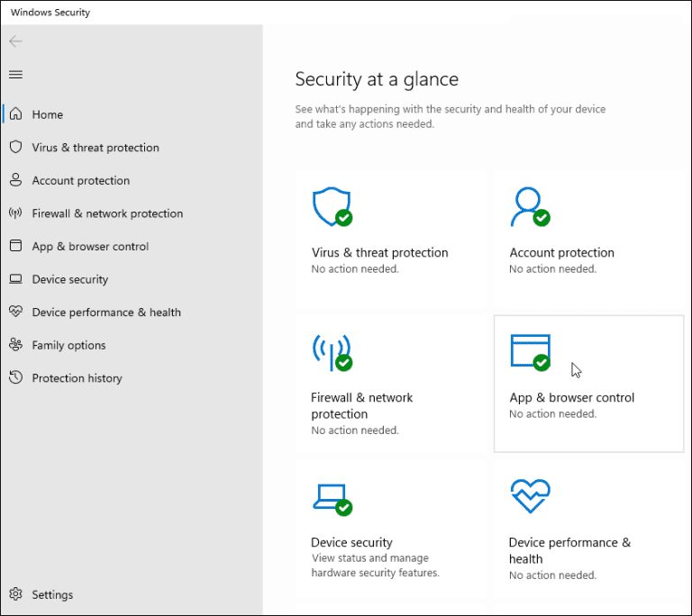The height and width of the screenshot is (616, 692).
Task: Click the Firewall antenna icon in sidebar
Action: pyautogui.click(x=15, y=213)
